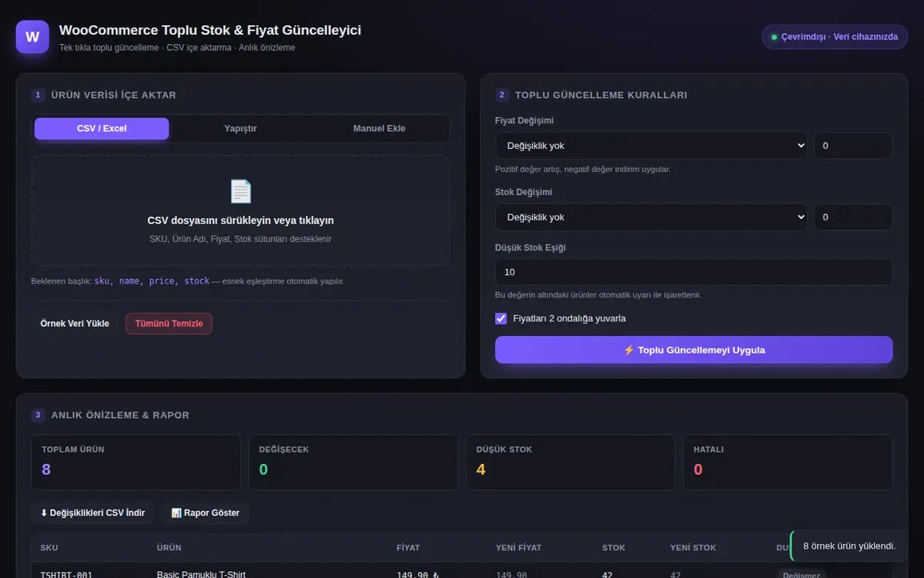
Task: Click the 'CSV dosyasını sürükleyin veya tıklayın' text
Action: (241, 220)
